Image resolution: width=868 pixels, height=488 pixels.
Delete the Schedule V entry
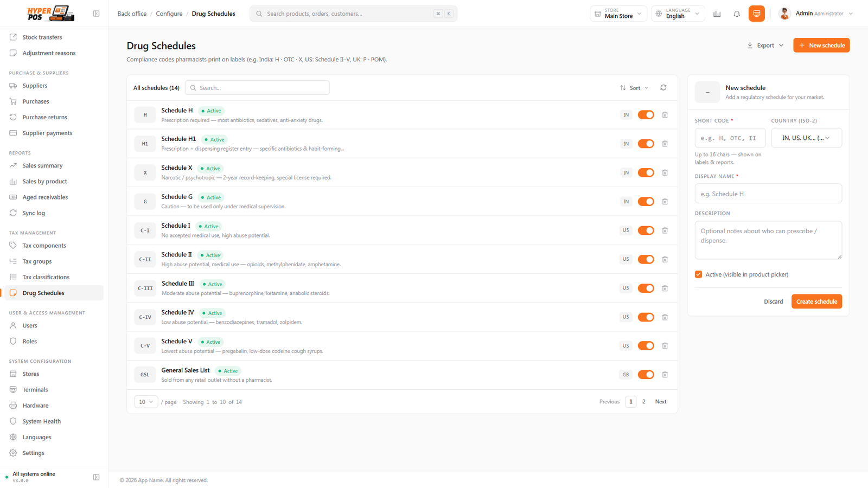pyautogui.click(x=665, y=346)
